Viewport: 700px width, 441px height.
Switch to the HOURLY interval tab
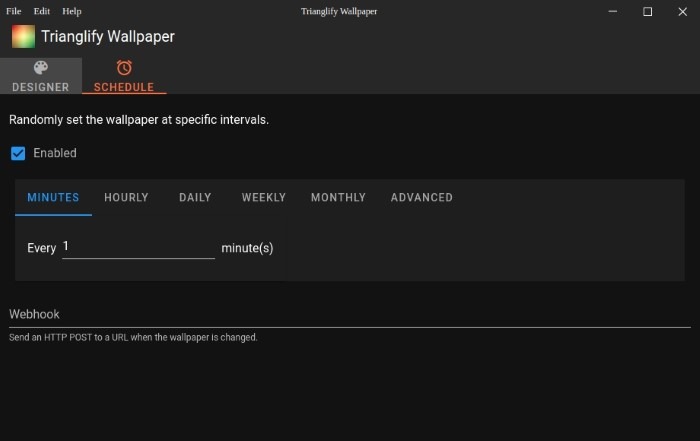126,197
